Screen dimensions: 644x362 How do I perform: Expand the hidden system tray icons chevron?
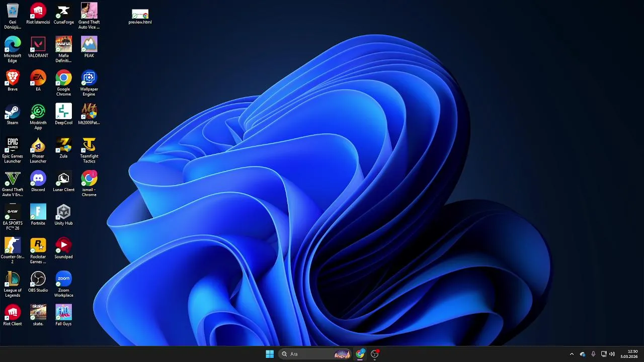[572, 354]
